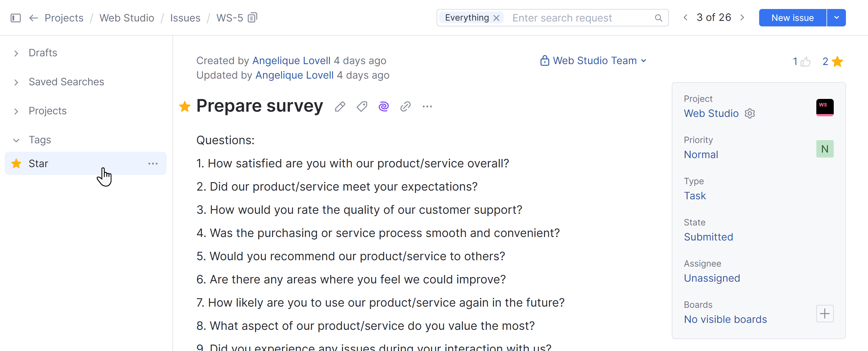
Task: Click the tag icon beside title
Action: [x=362, y=107]
